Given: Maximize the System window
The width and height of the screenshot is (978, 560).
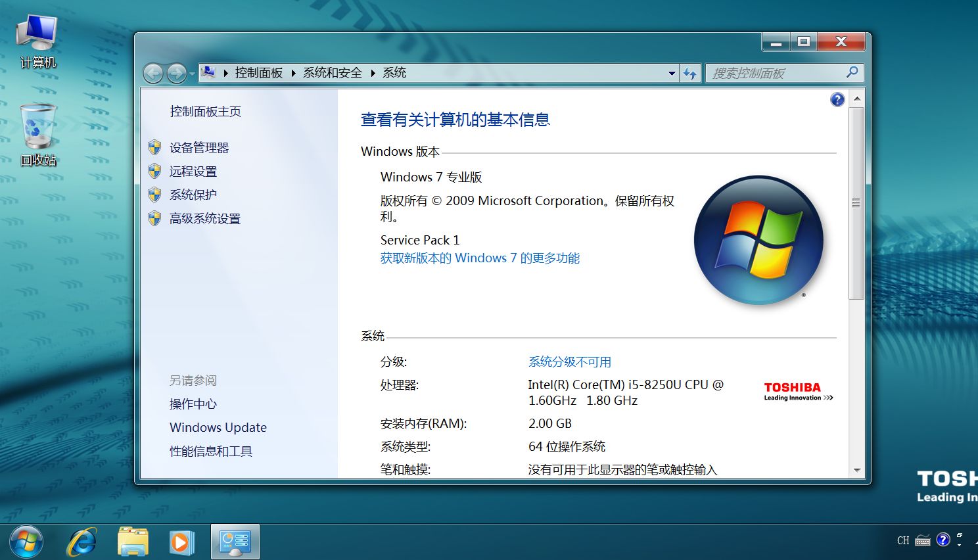Looking at the screenshot, I should click(x=803, y=42).
